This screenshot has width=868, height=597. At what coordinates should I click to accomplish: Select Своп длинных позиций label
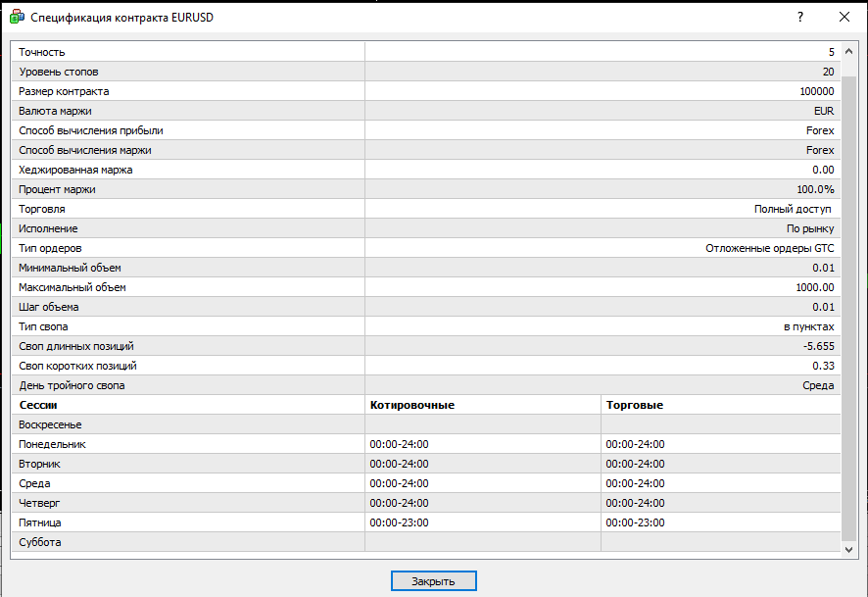[76, 346]
